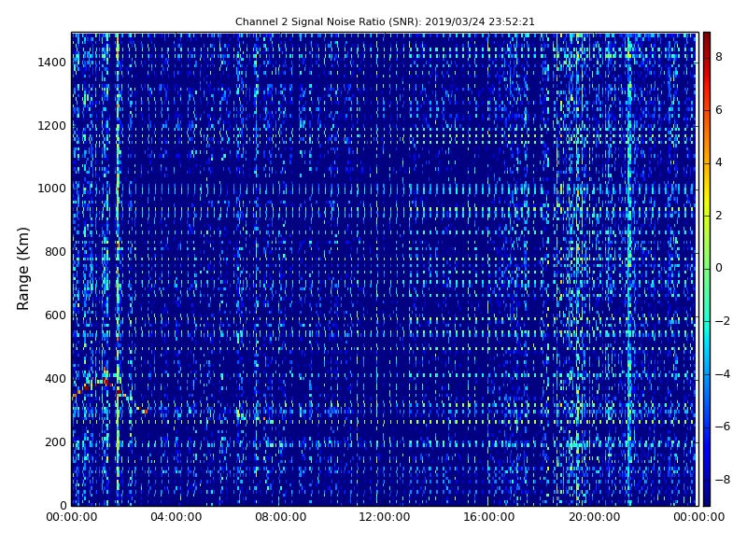Click the 'Range (Km)' y-axis label
Viewport: 747px width, 560px height.
22,269
